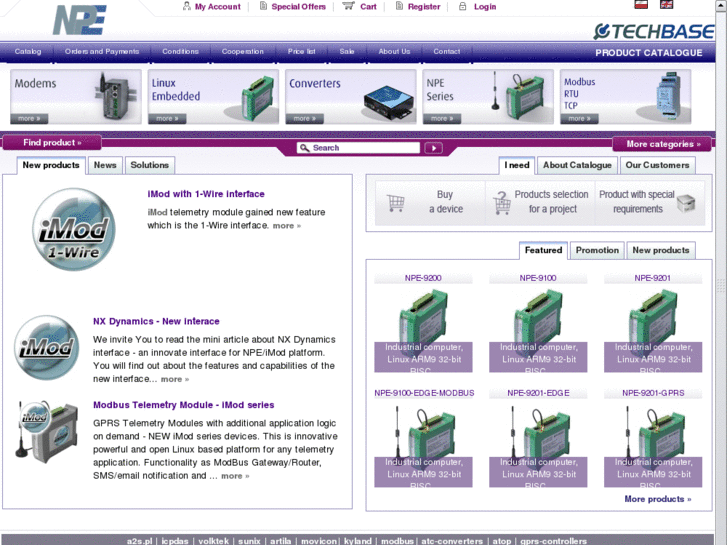Click the Register page icon
The height and width of the screenshot is (545, 727).
coord(399,6)
